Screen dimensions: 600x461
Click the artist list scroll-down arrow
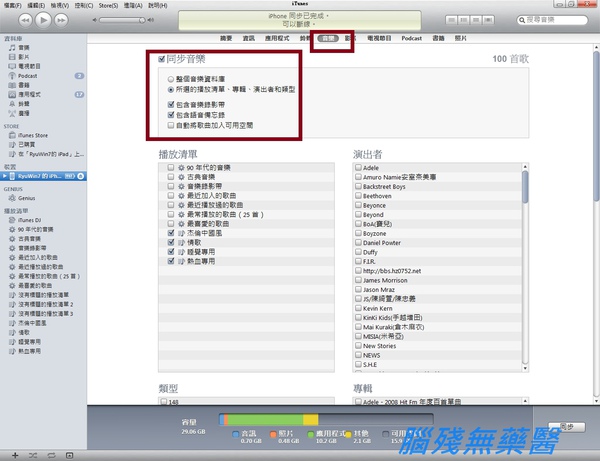point(525,368)
